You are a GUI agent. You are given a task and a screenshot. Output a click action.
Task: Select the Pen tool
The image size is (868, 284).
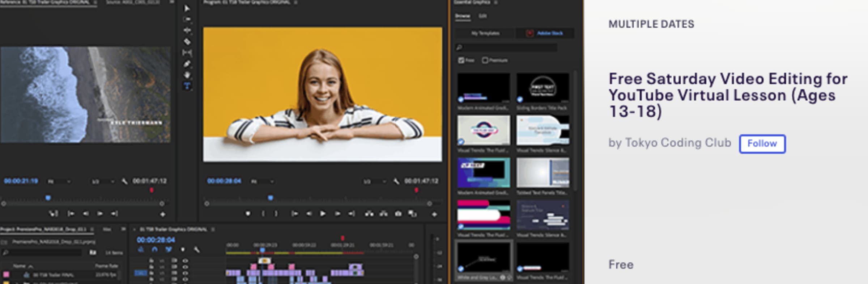[187, 64]
